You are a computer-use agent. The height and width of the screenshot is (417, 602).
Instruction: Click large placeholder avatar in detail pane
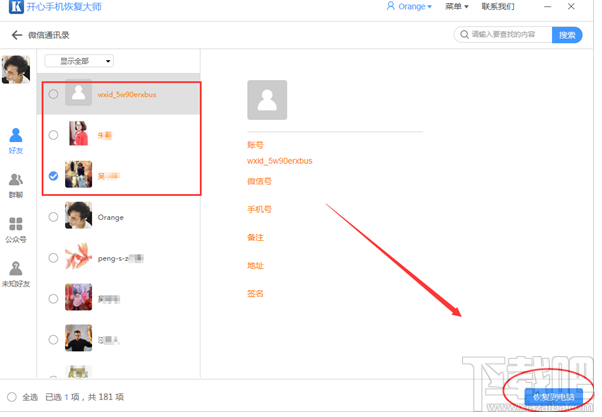point(267,100)
